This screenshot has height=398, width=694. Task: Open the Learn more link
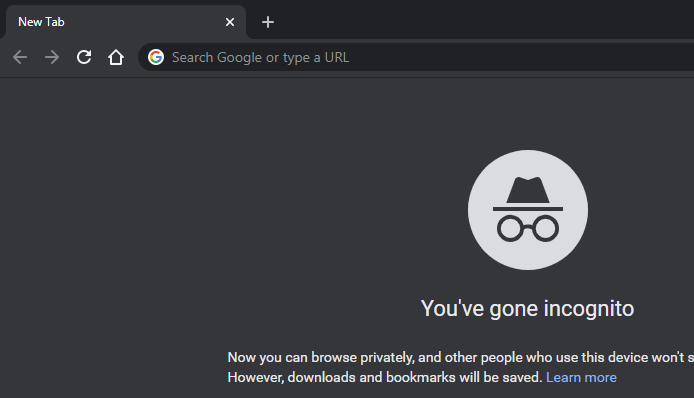(581, 377)
